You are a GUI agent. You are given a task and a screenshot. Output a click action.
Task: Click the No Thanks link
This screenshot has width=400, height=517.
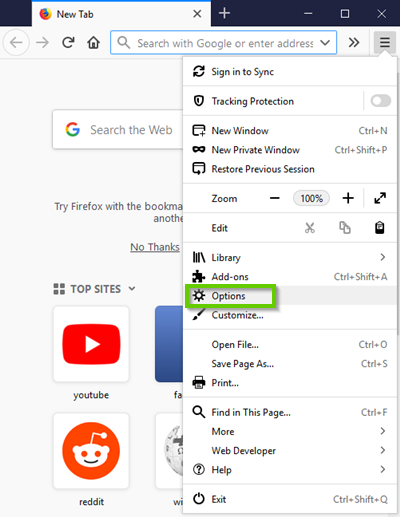(155, 247)
